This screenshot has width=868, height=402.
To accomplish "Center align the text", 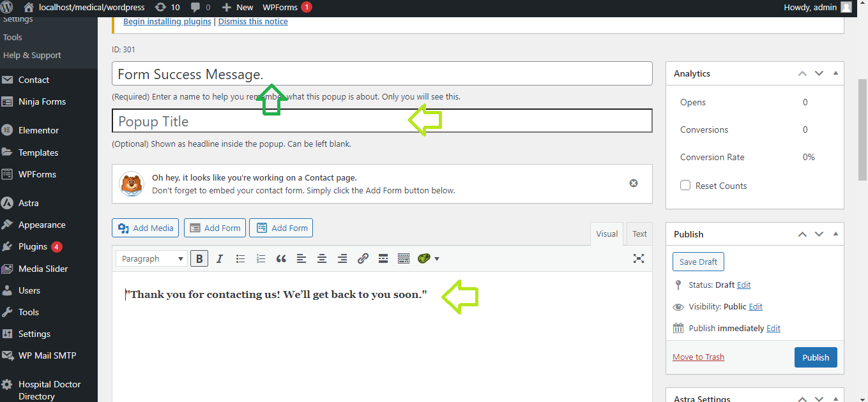I will click(322, 258).
